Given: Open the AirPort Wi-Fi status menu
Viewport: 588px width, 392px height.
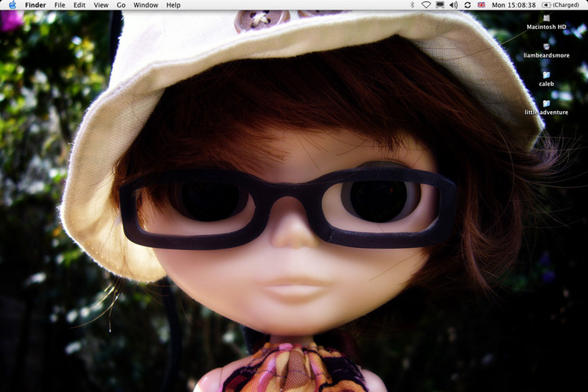Looking at the screenshot, I should (426, 5).
